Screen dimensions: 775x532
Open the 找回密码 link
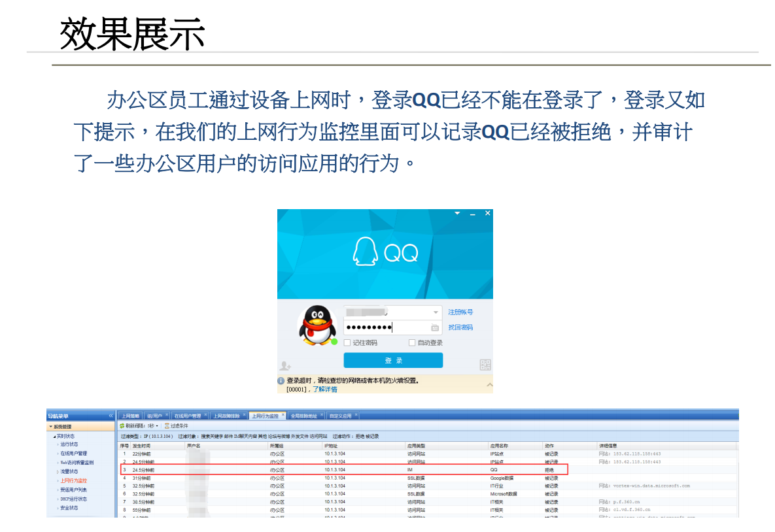pyautogui.click(x=460, y=327)
